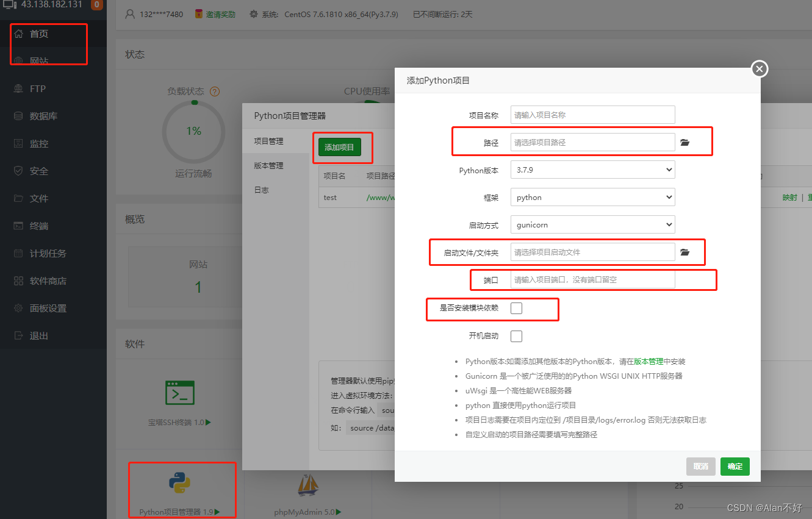This screenshot has height=519, width=812.
Task: Click the test project name cell
Action: pos(330,198)
